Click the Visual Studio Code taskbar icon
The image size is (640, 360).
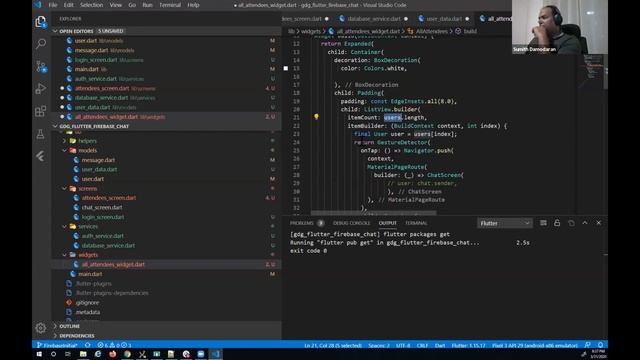point(216,354)
